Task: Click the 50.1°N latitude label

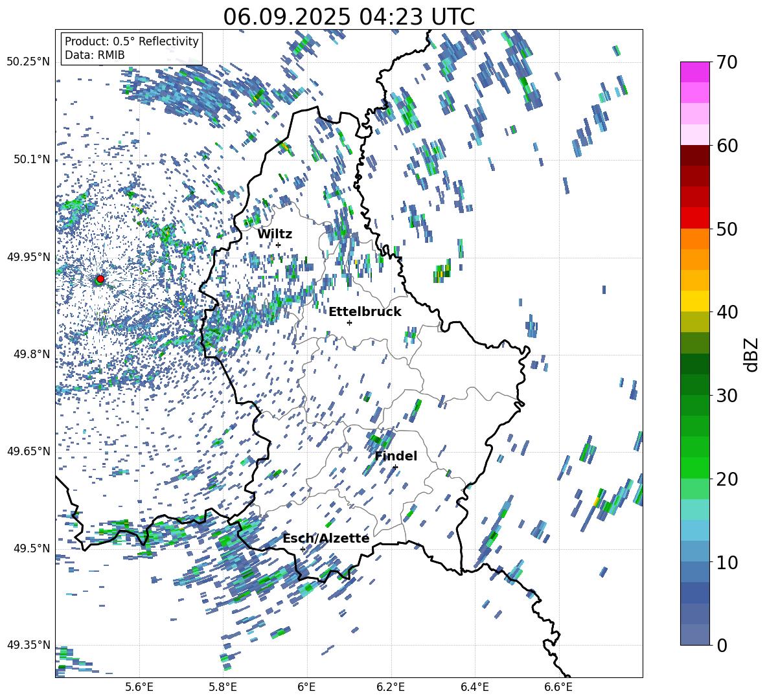Action: pos(32,159)
